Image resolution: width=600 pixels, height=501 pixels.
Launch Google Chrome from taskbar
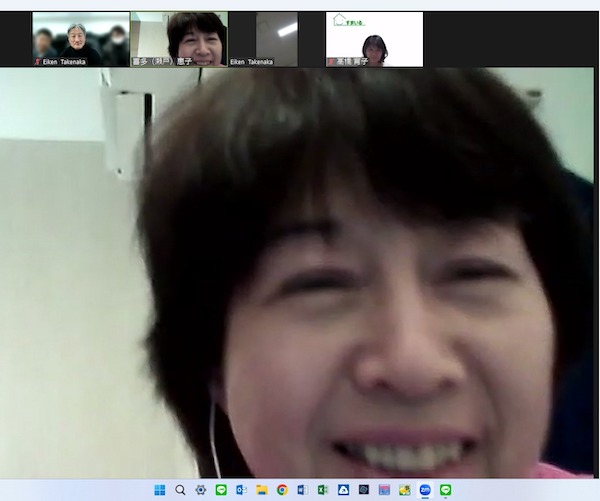(x=282, y=490)
